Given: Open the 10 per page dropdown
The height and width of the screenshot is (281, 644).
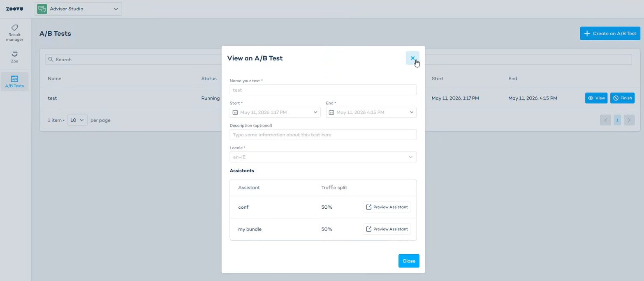Looking at the screenshot, I should pos(77,120).
